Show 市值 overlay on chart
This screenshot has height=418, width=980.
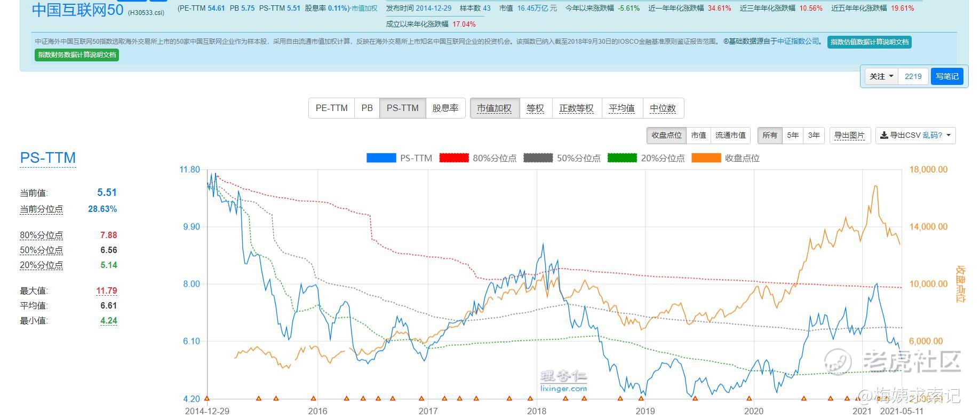point(698,136)
